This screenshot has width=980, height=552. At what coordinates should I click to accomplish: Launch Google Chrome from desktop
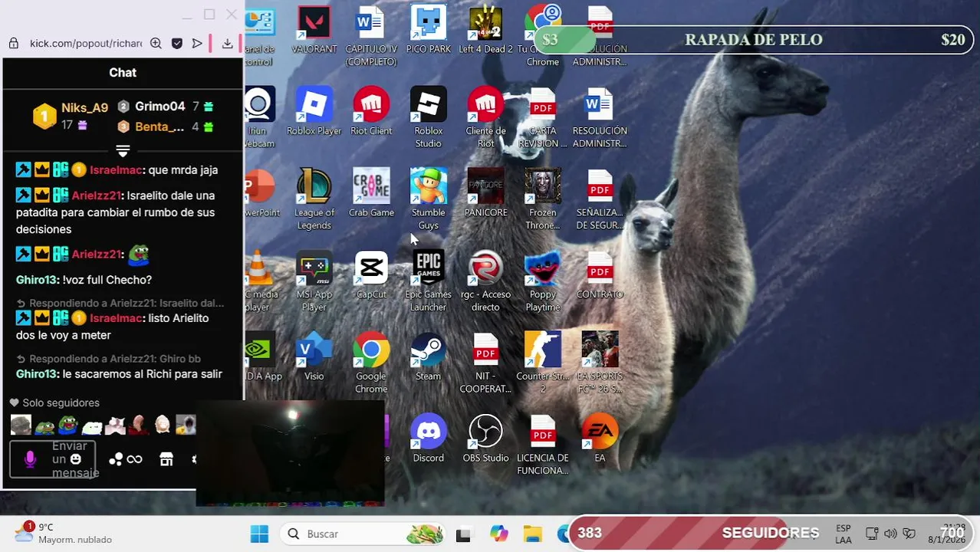371,363
